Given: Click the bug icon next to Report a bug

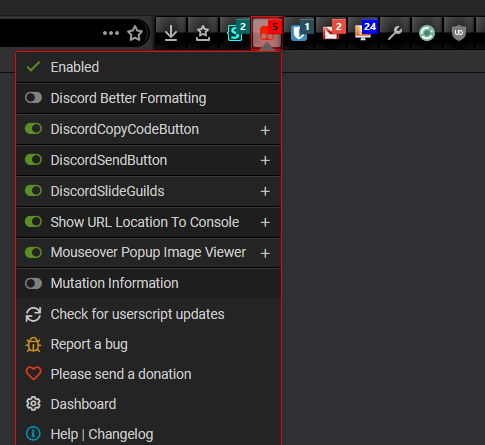Looking at the screenshot, I should 33,345.
